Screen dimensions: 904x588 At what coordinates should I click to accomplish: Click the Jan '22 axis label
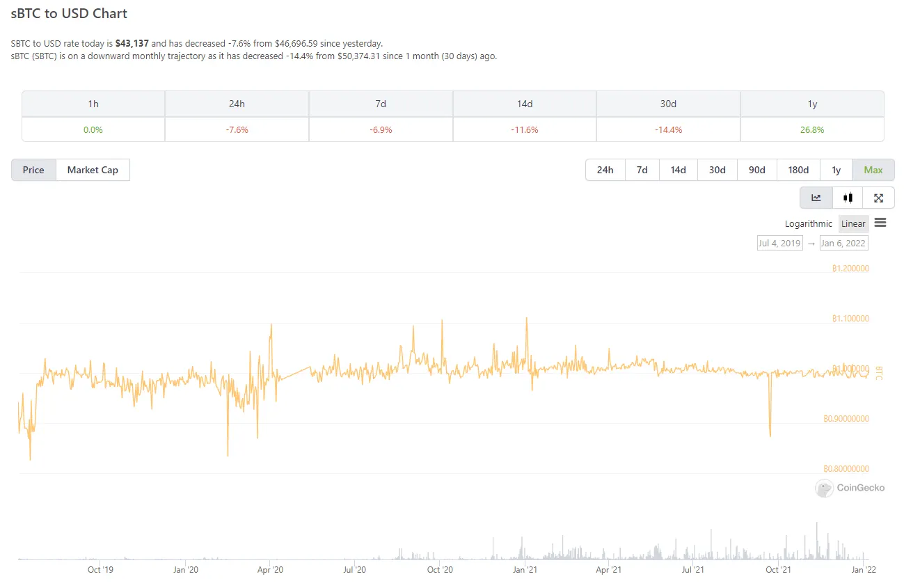864,570
